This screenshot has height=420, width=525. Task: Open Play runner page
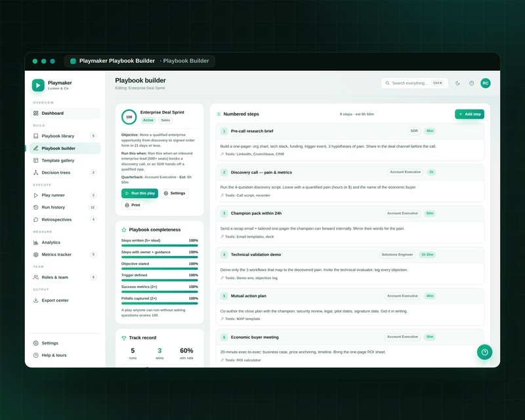[x=65, y=196]
